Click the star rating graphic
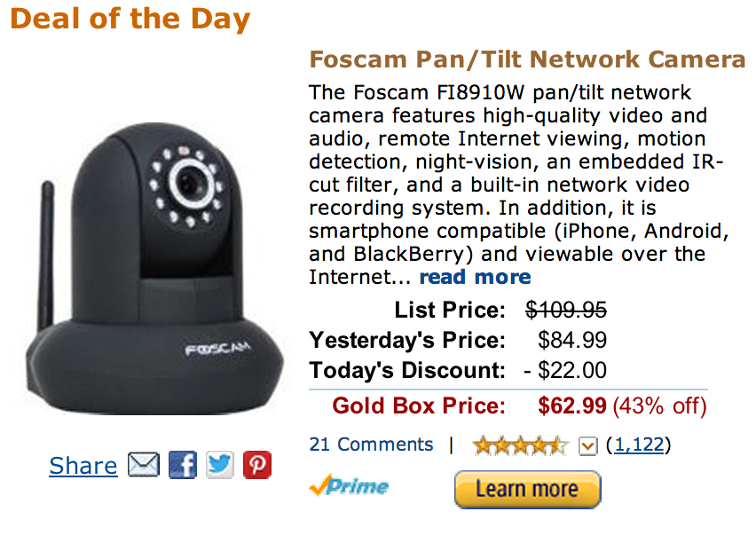Viewport: 756px width, 543px height. click(x=520, y=445)
